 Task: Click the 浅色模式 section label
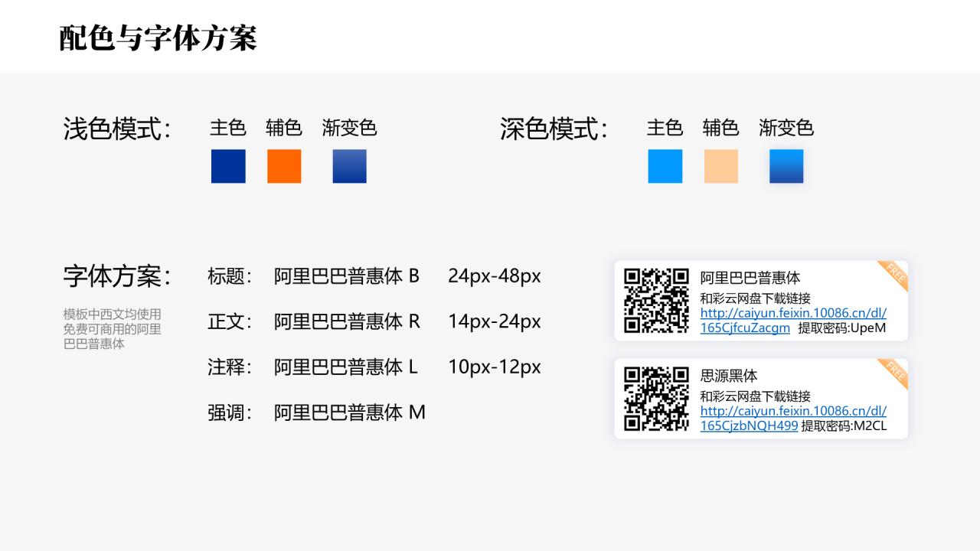tap(115, 130)
